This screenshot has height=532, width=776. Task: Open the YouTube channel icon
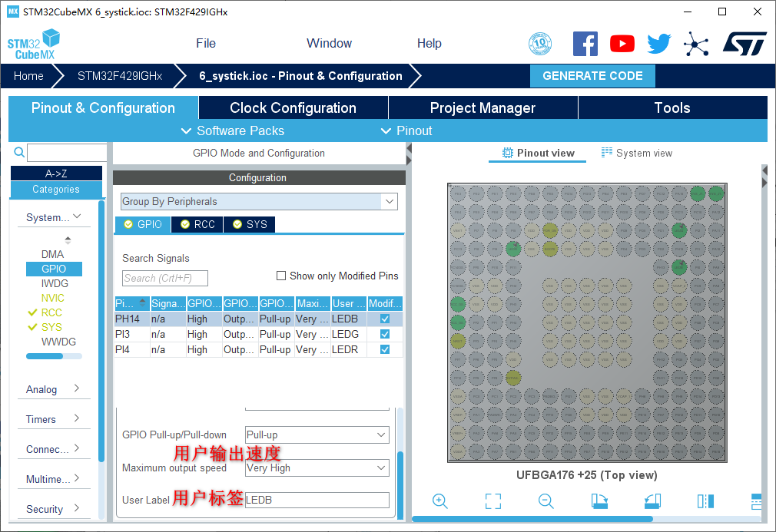pyautogui.click(x=622, y=44)
